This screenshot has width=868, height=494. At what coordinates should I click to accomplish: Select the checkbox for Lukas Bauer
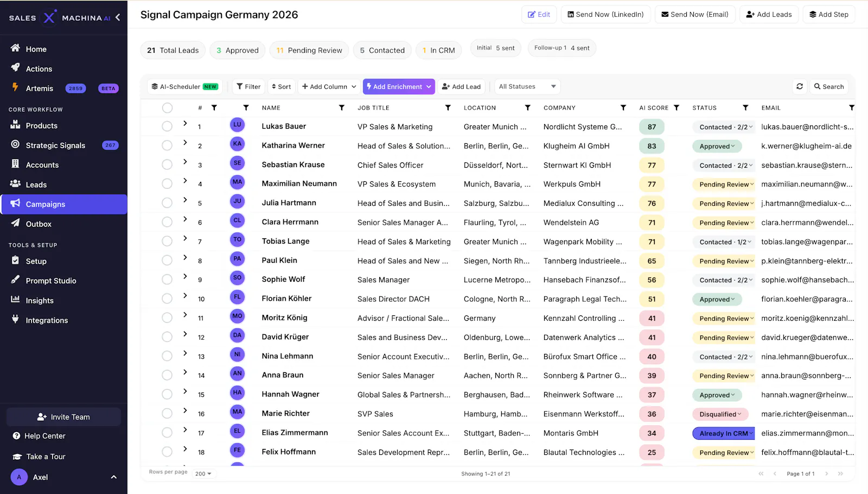point(167,126)
